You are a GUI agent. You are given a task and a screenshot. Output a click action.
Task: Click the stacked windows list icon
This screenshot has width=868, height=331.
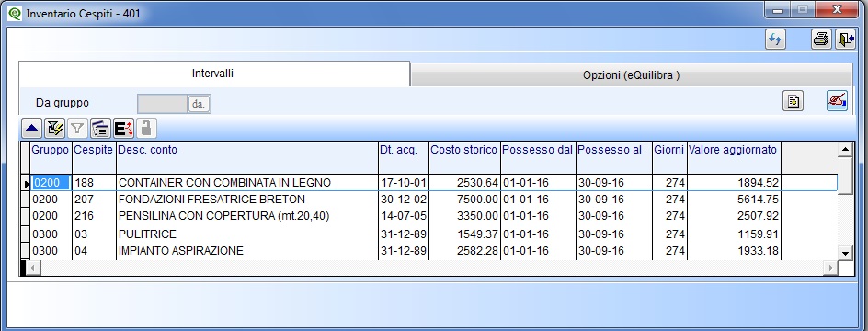coord(101,129)
